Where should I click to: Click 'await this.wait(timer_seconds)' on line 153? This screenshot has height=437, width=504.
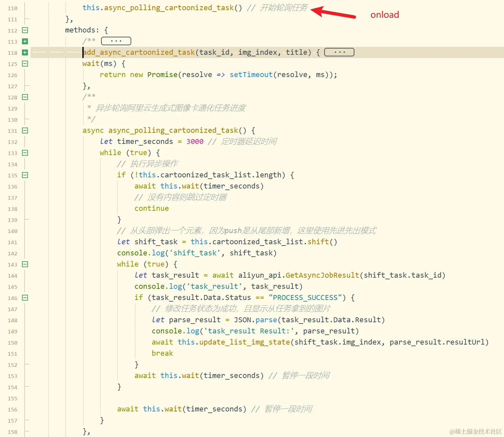[199, 375]
